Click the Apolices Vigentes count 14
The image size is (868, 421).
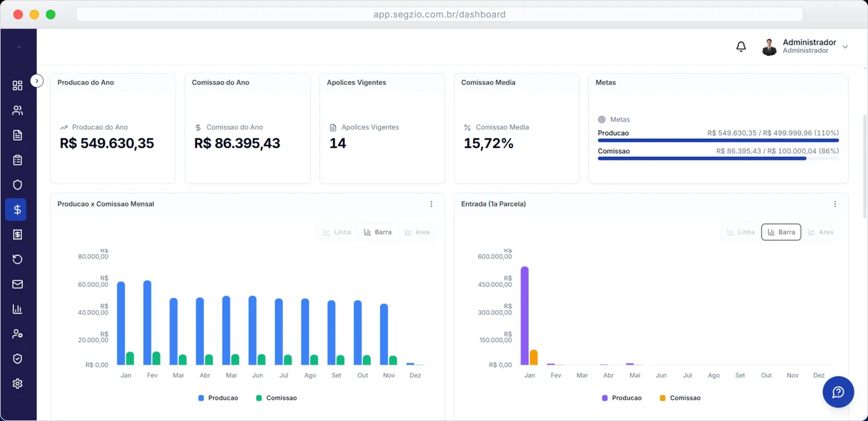(338, 143)
